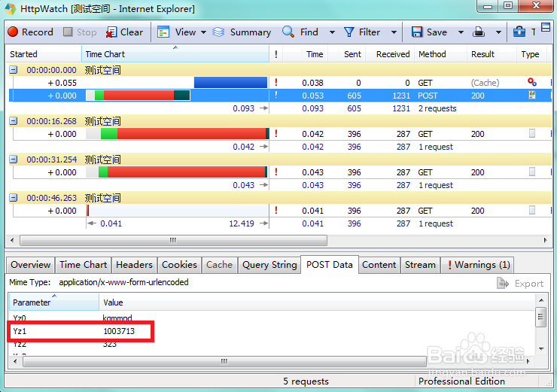Image resolution: width=557 pixels, height=392 pixels.
Task: Click the POST data horizontal scrollbar thumb
Action: tap(224, 361)
